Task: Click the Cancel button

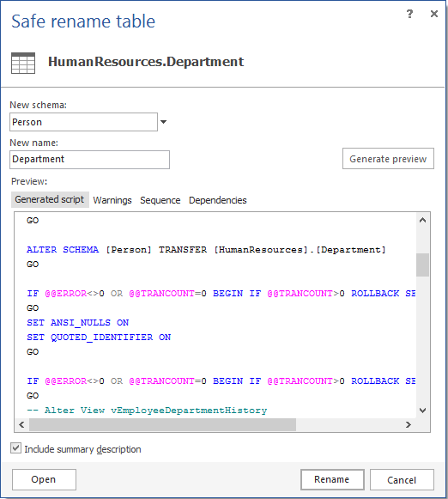Action: pyautogui.click(x=402, y=479)
